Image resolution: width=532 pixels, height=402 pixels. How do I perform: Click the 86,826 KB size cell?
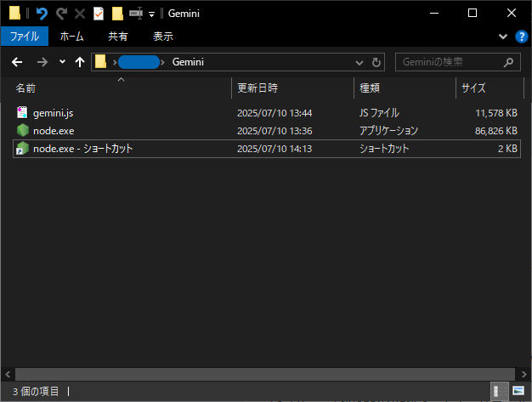(496, 131)
